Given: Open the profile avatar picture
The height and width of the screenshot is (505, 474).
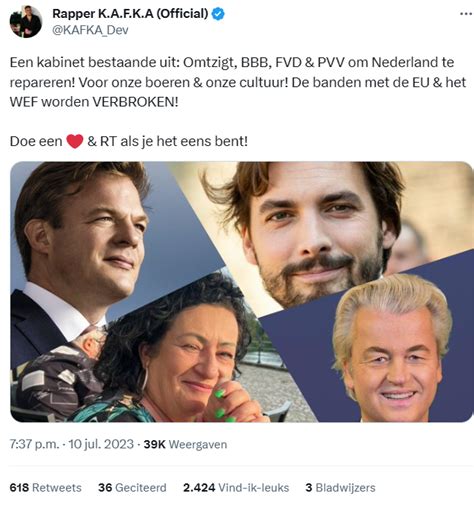Looking at the screenshot, I should point(26,22).
